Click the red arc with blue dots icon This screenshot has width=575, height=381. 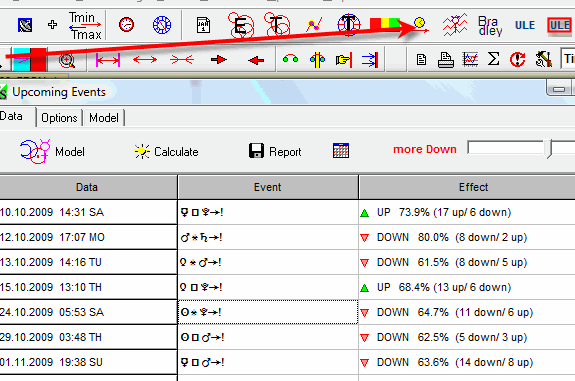290,59
